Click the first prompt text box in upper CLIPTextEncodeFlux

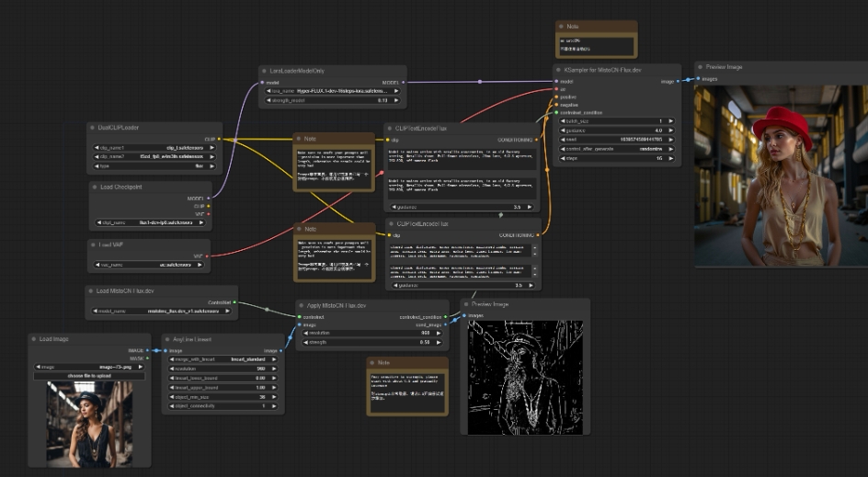pos(461,159)
